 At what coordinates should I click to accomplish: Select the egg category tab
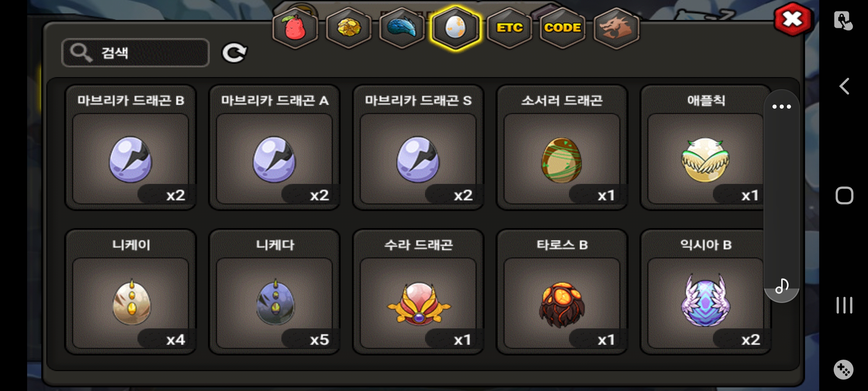click(x=455, y=28)
